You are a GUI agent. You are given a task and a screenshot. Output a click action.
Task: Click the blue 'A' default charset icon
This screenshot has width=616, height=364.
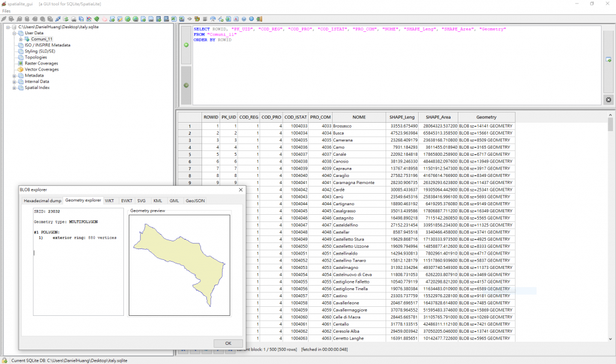[x=236, y=19]
